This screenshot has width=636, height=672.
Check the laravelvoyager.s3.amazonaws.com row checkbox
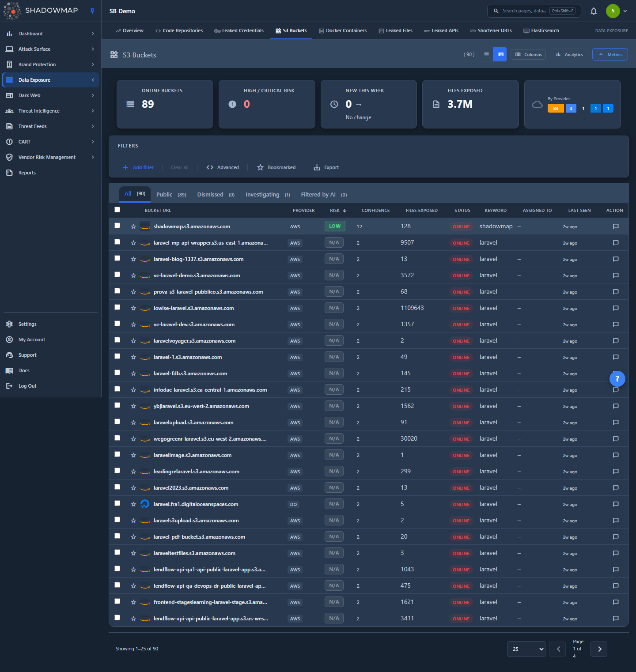117,340
